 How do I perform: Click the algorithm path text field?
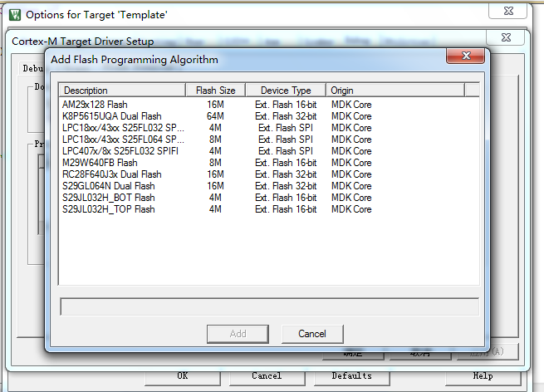pyautogui.click(x=269, y=306)
